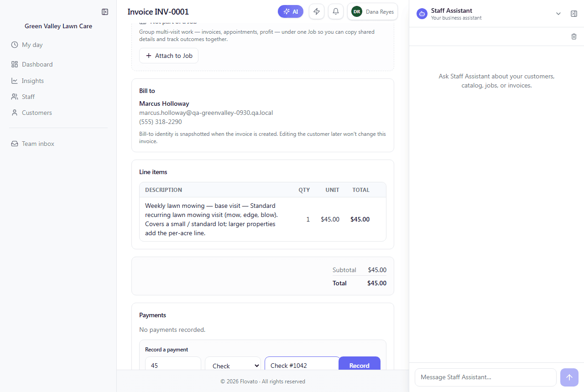Open Dashboard grid icon
This screenshot has width=584, height=392.
[x=15, y=64]
